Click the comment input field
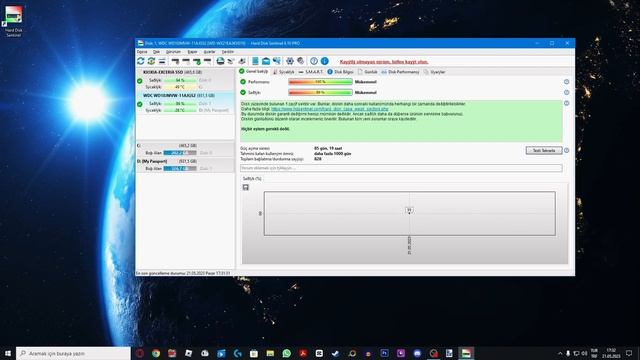The image size is (640, 360). pos(401,168)
